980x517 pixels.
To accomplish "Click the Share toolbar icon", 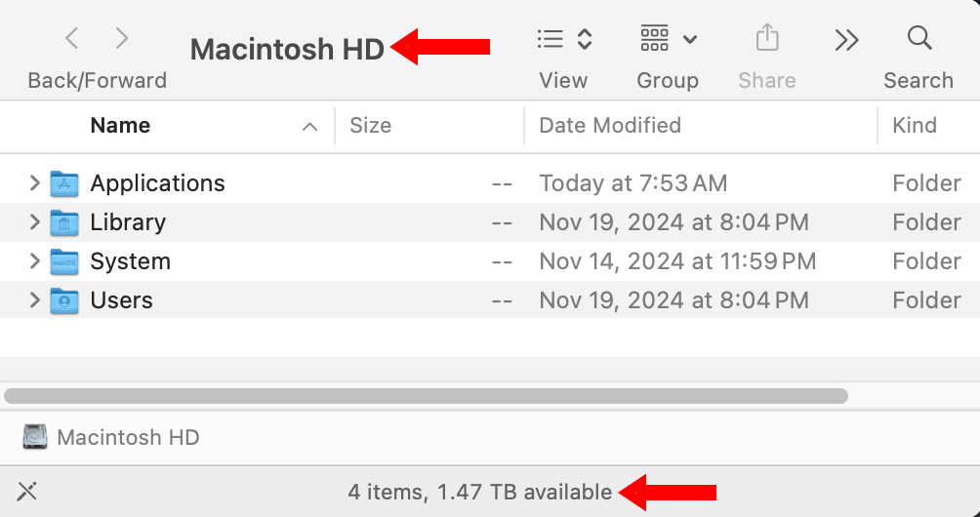I will coord(767,39).
